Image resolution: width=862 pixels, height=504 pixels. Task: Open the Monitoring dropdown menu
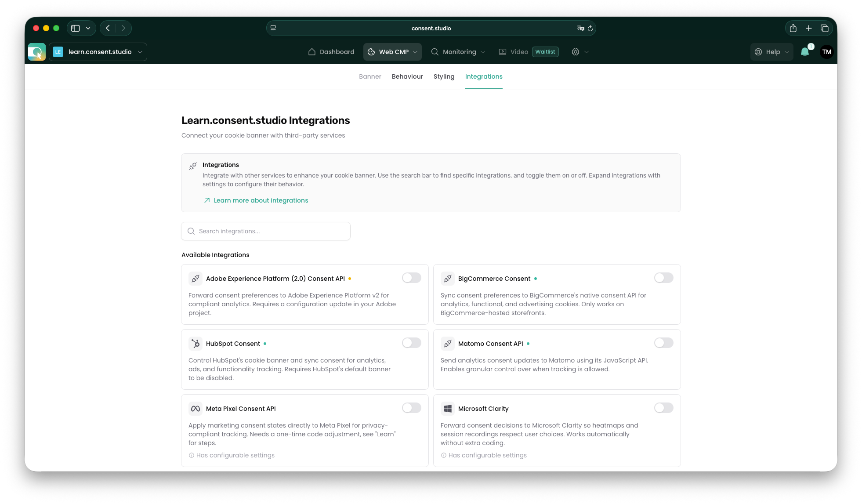coord(458,52)
